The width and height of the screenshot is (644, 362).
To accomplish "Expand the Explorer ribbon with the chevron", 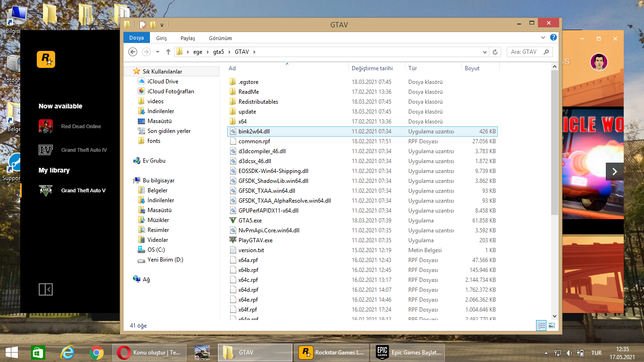I will (543, 37).
